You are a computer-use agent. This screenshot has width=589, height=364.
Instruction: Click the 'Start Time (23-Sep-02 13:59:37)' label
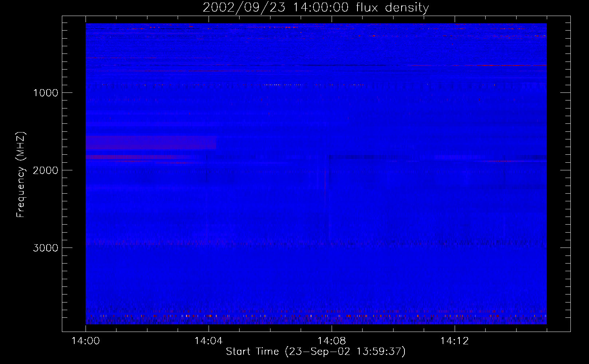[316, 352]
